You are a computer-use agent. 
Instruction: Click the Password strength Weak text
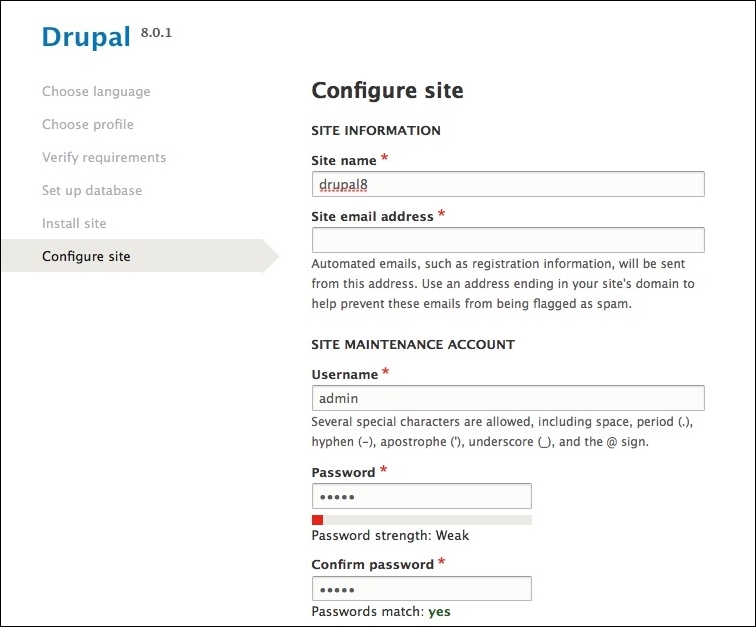tap(390, 535)
